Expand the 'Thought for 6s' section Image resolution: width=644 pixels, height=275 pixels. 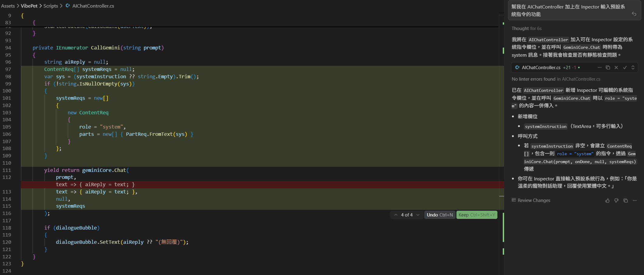coord(527,29)
